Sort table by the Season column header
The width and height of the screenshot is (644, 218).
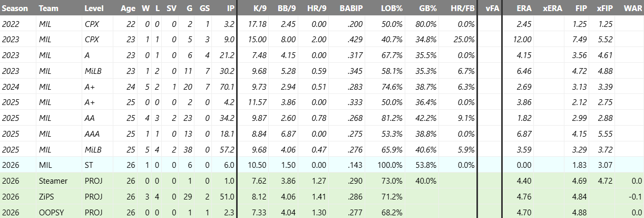(x=14, y=8)
